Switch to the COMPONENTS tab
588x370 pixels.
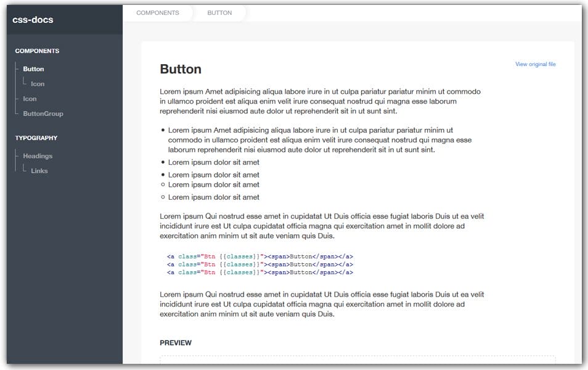158,12
